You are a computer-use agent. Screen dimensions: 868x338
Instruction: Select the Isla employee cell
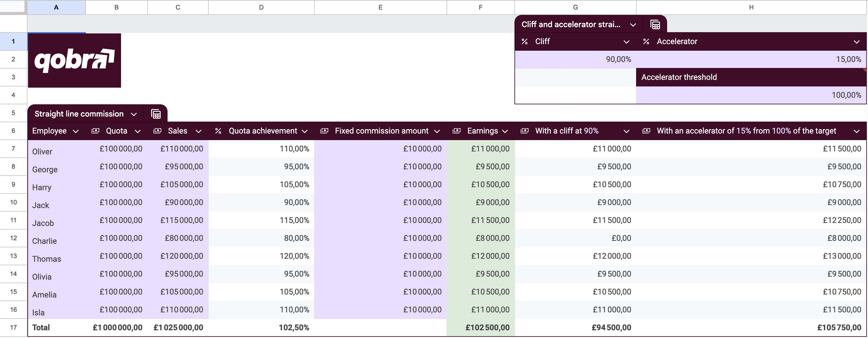pos(56,309)
